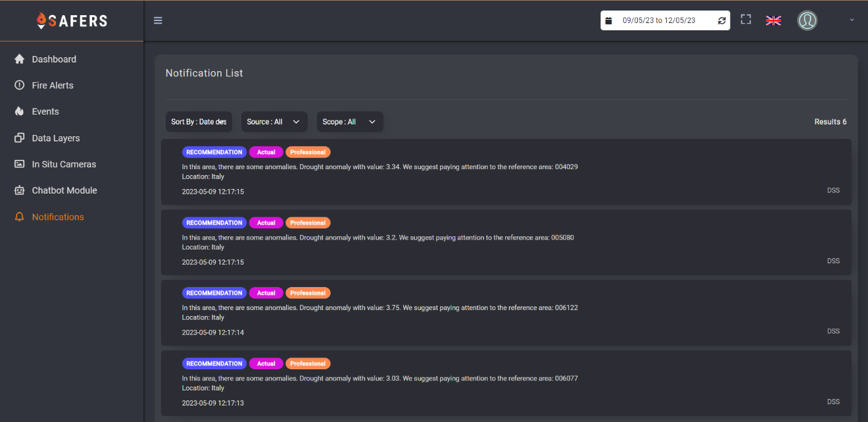
Task: Click DSS label on area 006077 notification
Action: pos(833,402)
